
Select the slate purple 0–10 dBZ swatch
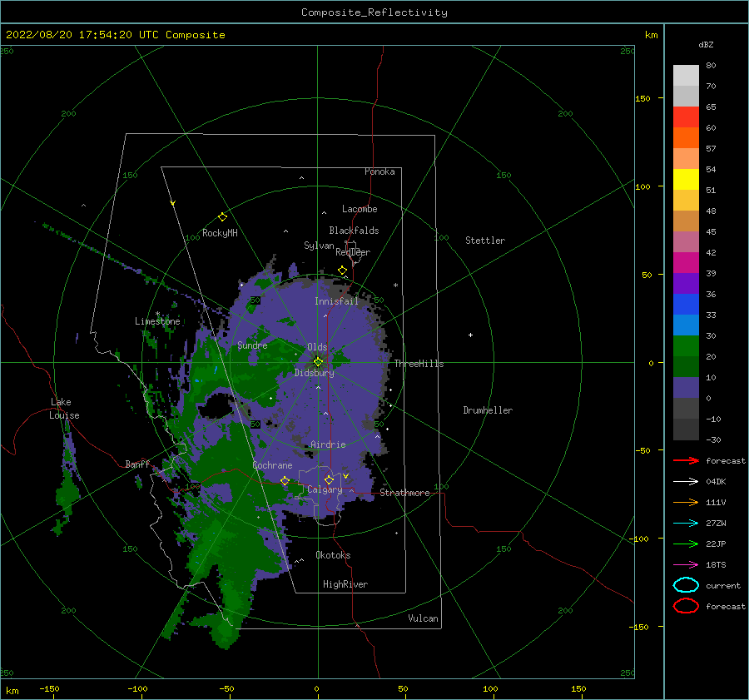click(x=686, y=387)
